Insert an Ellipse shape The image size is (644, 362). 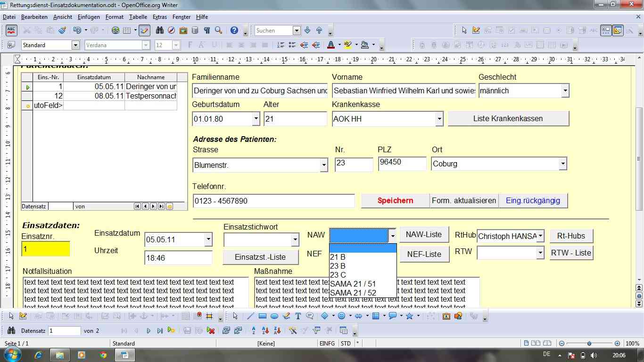(273, 315)
